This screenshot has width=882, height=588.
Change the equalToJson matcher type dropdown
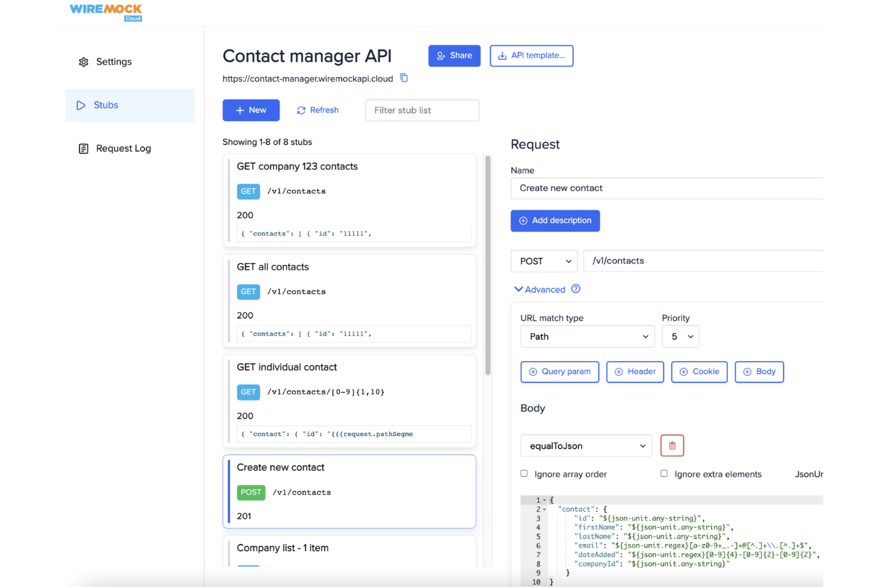click(586, 445)
